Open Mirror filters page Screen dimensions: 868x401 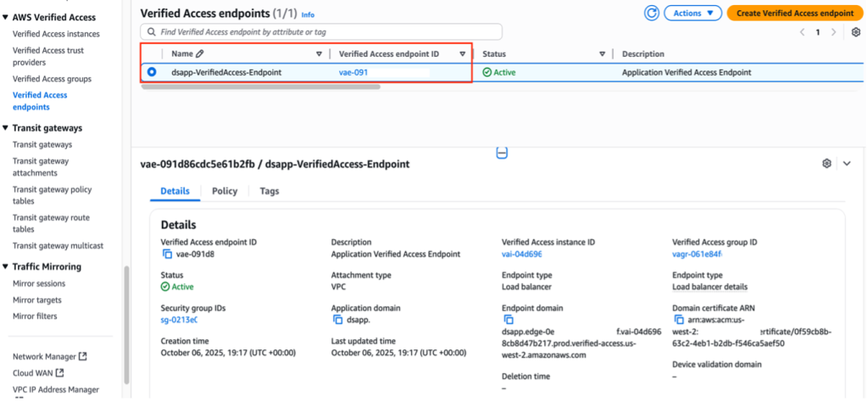(x=35, y=316)
